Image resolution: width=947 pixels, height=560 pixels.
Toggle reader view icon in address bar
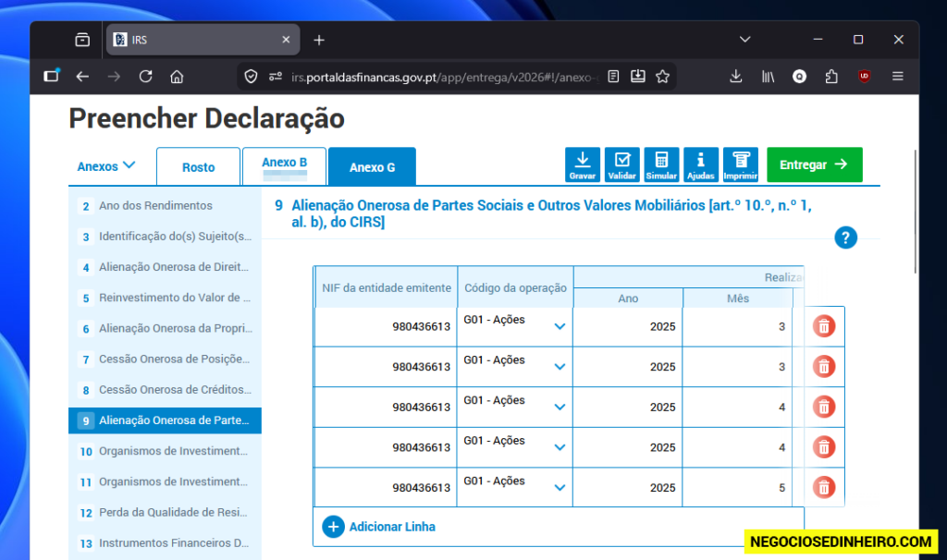(x=613, y=77)
